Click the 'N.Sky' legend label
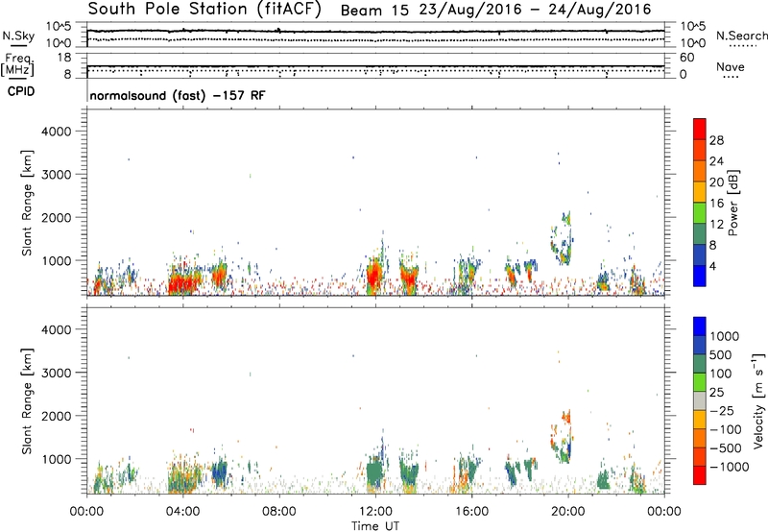This screenshot has height=532, width=768. pos(18,36)
